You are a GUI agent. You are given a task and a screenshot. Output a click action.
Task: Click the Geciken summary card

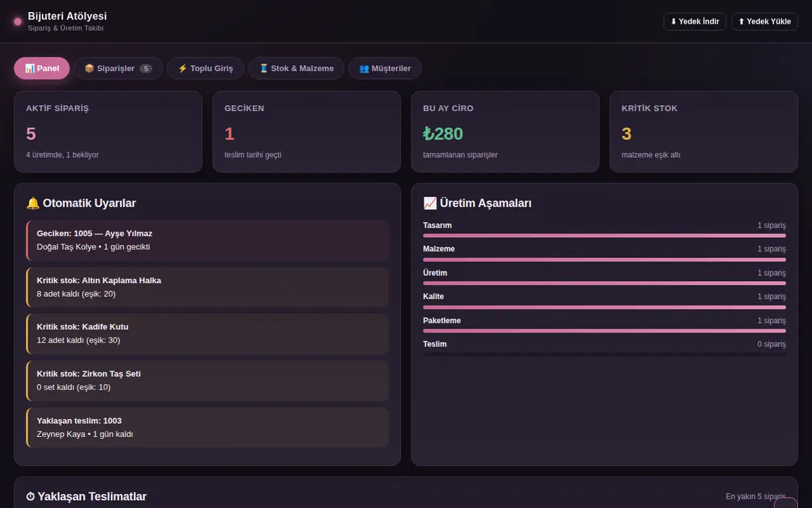(307, 132)
